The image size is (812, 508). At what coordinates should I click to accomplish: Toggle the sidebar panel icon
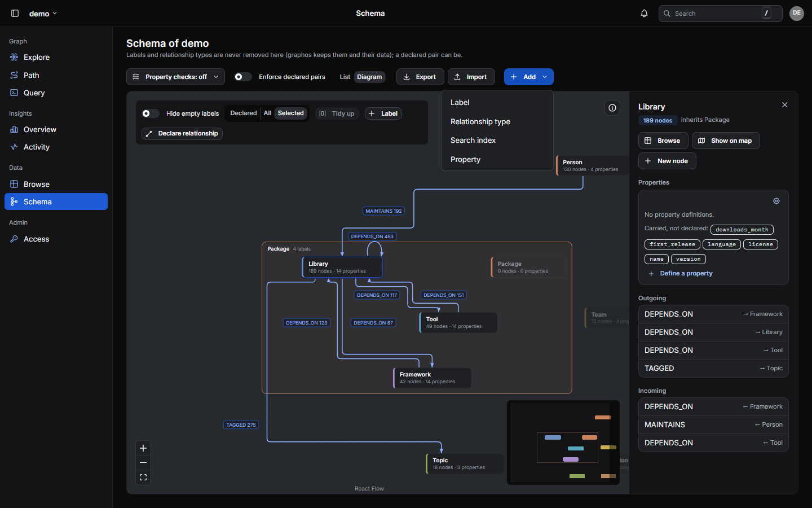pyautogui.click(x=15, y=14)
